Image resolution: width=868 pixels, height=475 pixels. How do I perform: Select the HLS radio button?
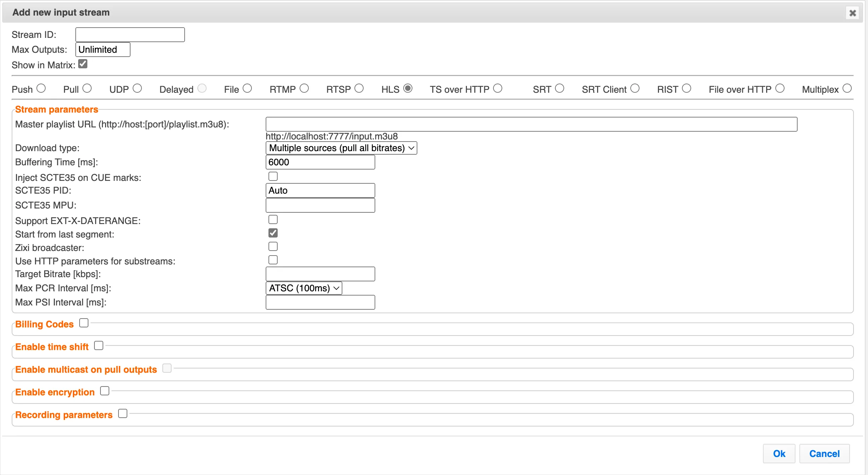[x=408, y=88]
